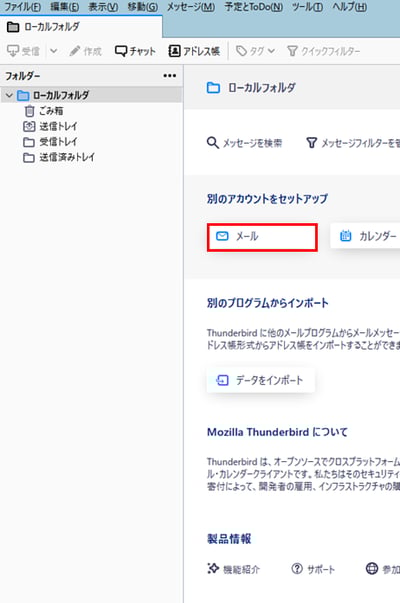Click the データをインポート button
This screenshot has height=603, width=400.
pyautogui.click(x=261, y=380)
